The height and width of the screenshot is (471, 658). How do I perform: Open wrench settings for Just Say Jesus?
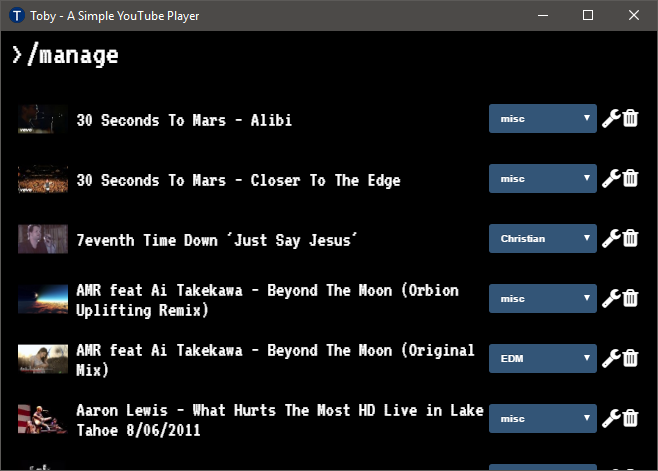pyautogui.click(x=611, y=238)
